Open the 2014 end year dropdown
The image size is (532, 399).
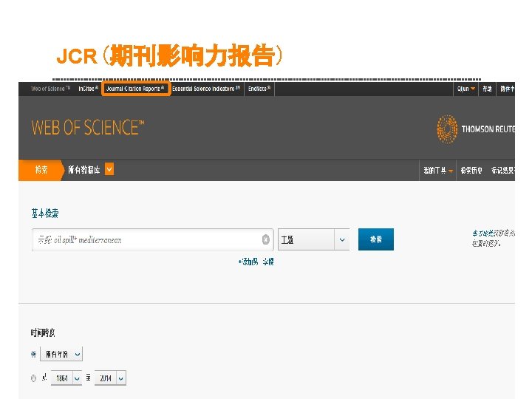coord(110,378)
